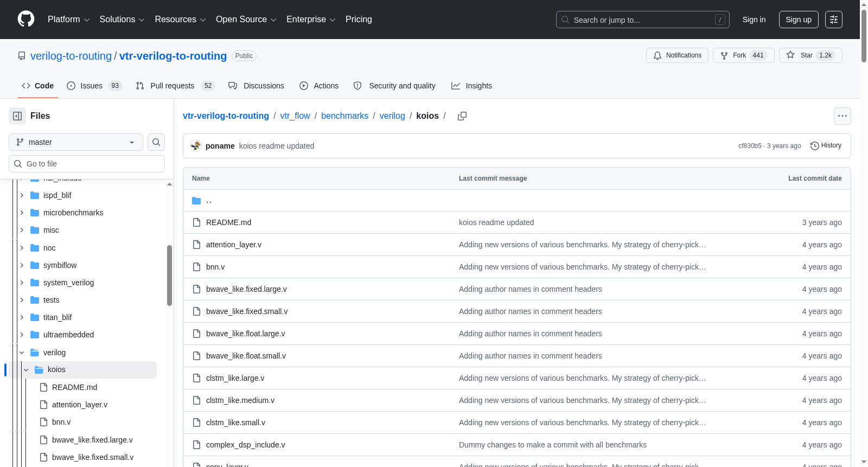Screen dimensions: 868x467
Task: Open the Enterprise dropdown menu
Action: pos(311,20)
